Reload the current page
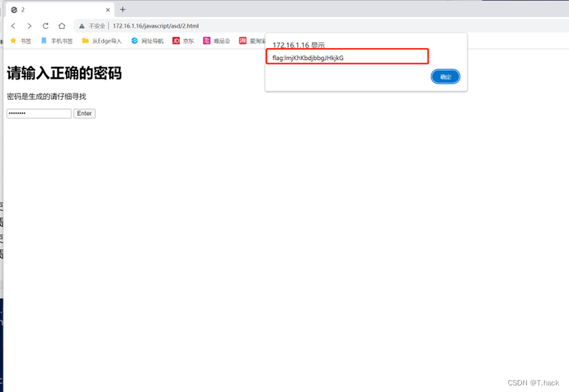 pyautogui.click(x=45, y=26)
